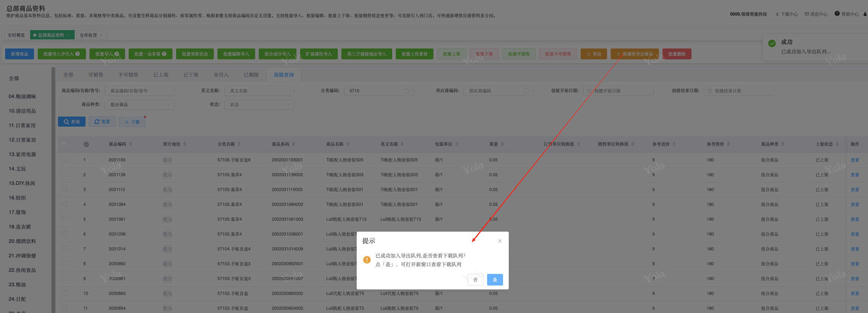
Task: Expand the 商品种类 dropdown
Action: coord(140,105)
